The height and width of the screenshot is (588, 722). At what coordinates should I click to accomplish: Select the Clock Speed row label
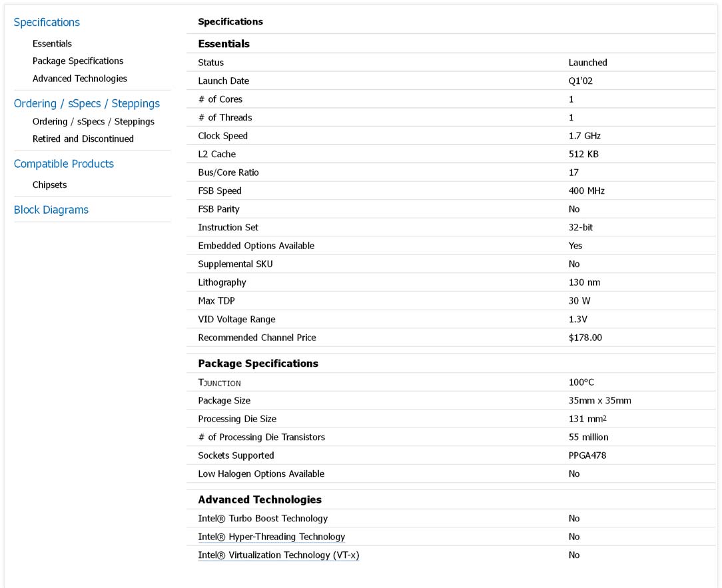click(222, 136)
